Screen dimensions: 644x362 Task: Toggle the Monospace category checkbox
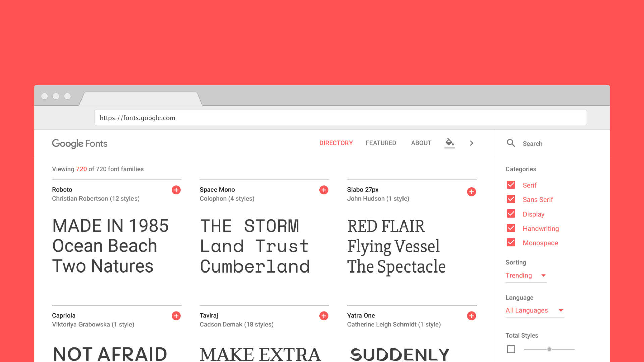(511, 242)
